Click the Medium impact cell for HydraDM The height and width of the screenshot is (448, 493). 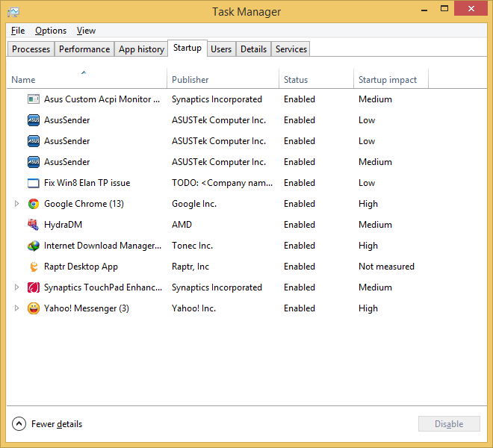375,225
